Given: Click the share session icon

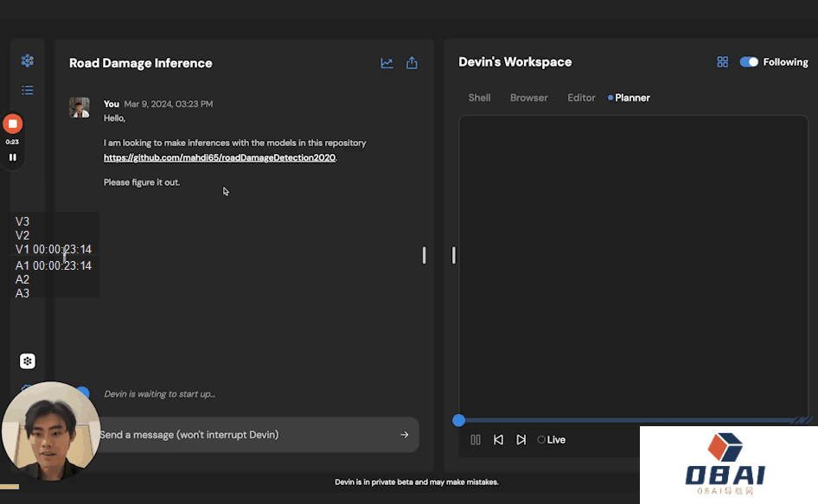Looking at the screenshot, I should (x=412, y=63).
